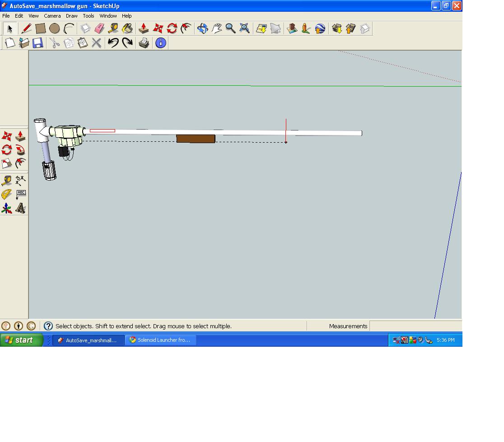Select the Scale tool in side panel
504x442 pixels.
pos(6,163)
